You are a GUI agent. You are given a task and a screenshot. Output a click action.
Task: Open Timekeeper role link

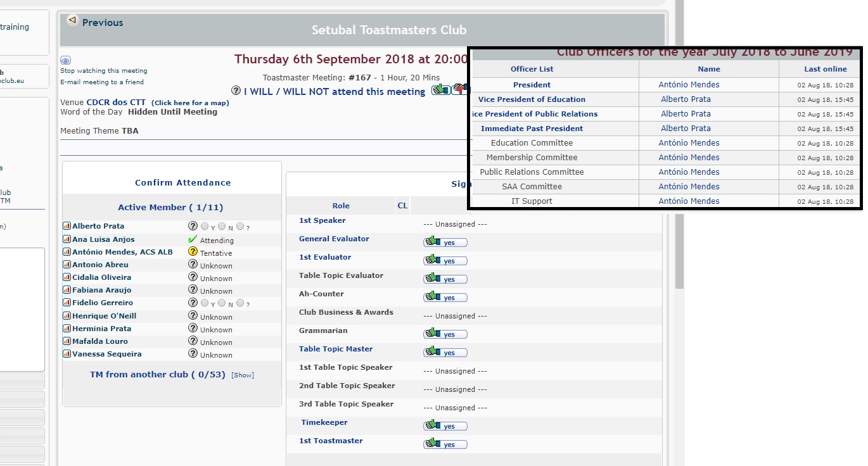coord(324,422)
